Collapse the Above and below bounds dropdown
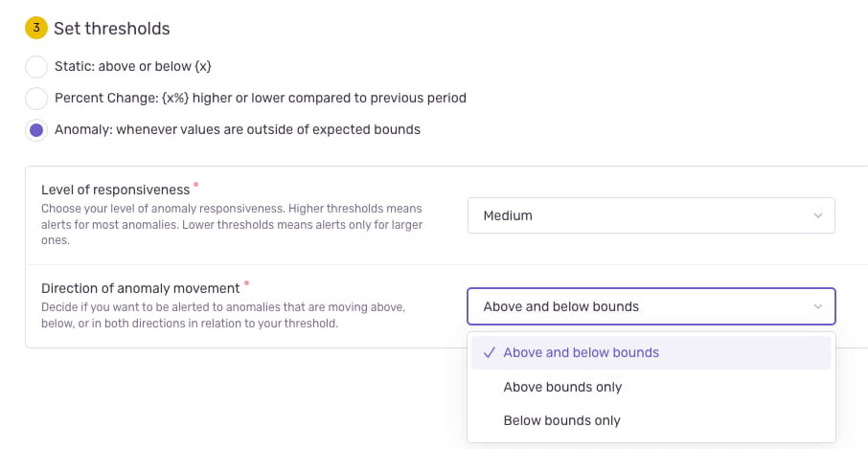868x449 pixels. (x=651, y=306)
